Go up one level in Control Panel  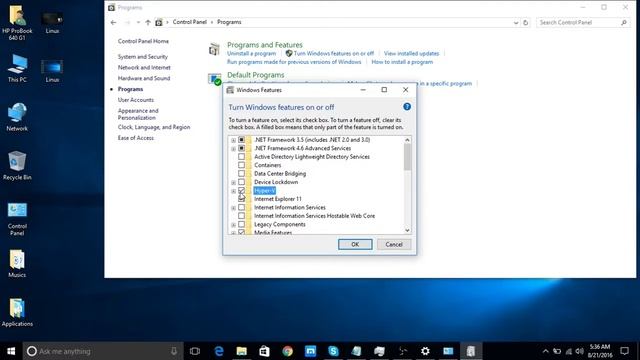pyautogui.click(x=148, y=22)
